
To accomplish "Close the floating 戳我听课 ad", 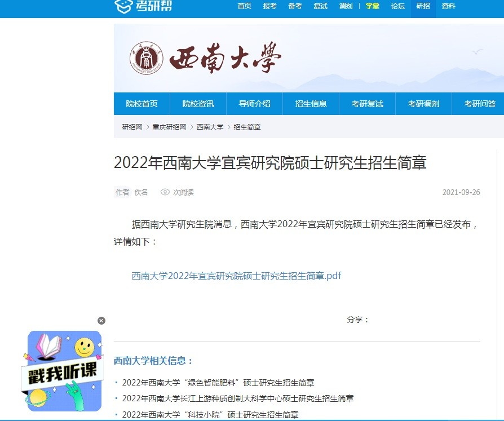I will (x=101, y=321).
